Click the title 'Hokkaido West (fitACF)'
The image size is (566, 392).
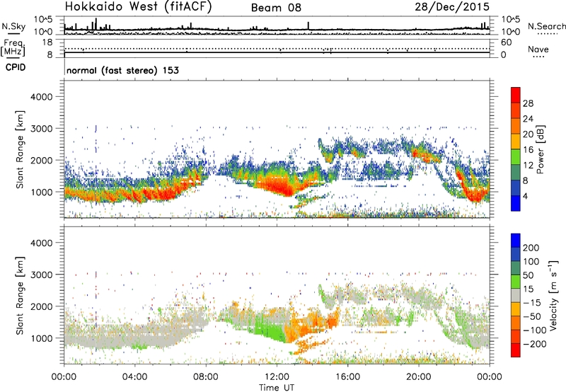138,6
